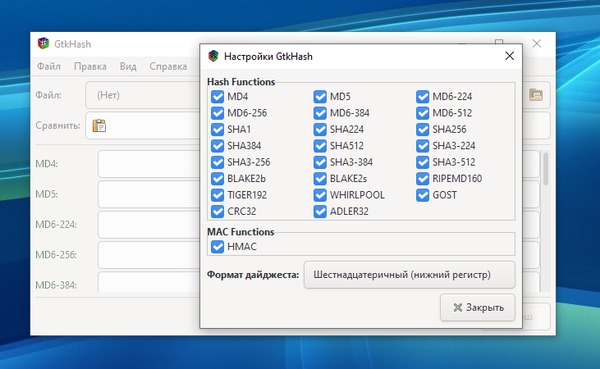Screen dimensions: 600x369
Task: Click the Сравнить input field
Action: click(x=142, y=126)
